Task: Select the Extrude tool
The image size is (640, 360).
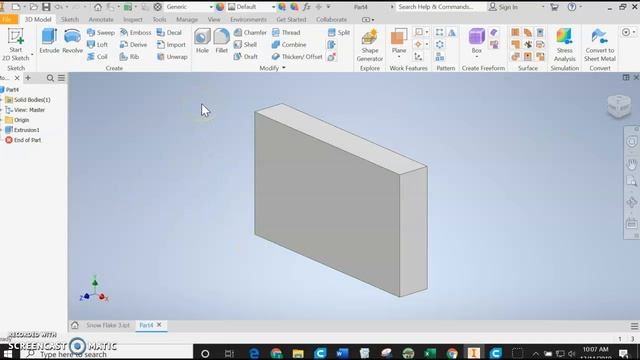Action: point(49,41)
